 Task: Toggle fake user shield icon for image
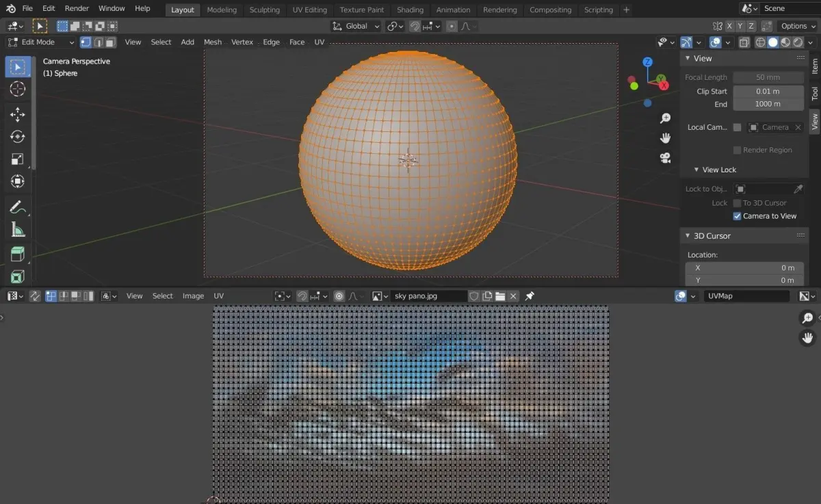point(474,296)
